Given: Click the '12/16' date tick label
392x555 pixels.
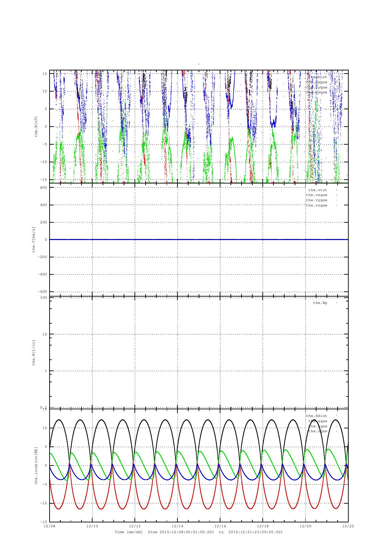Looking at the screenshot, I should (x=220, y=526).
